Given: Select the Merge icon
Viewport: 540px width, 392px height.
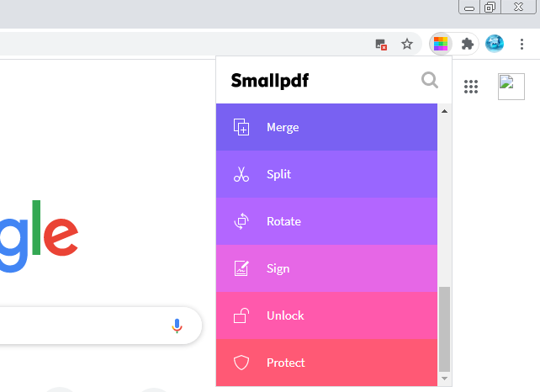Looking at the screenshot, I should pos(241,127).
